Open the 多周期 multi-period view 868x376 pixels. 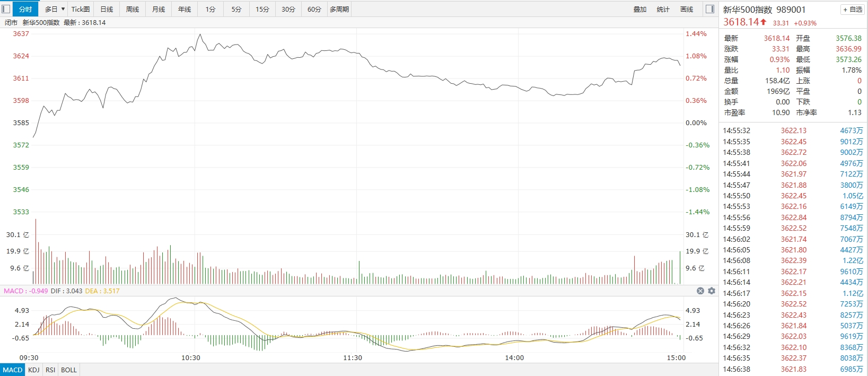[339, 9]
